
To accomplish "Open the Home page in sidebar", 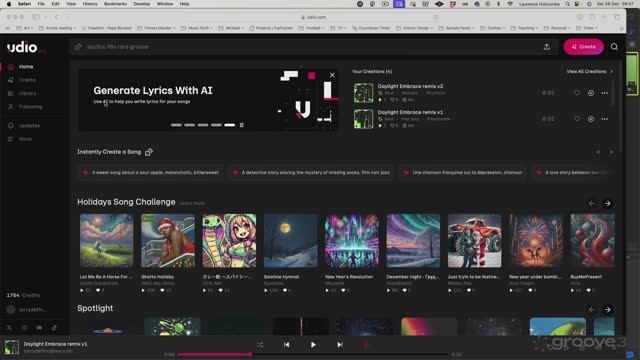I will (x=26, y=67).
